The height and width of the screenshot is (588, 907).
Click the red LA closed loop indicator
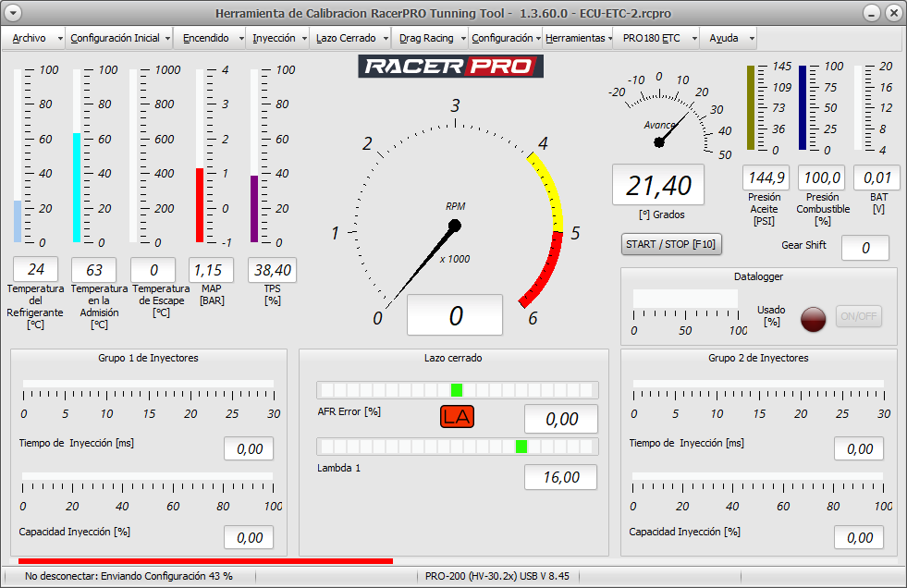click(457, 417)
